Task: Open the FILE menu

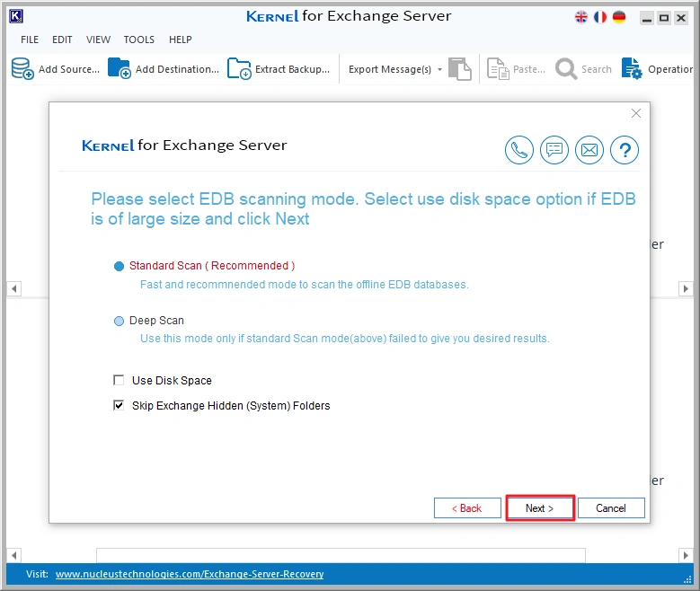Action: [x=30, y=40]
